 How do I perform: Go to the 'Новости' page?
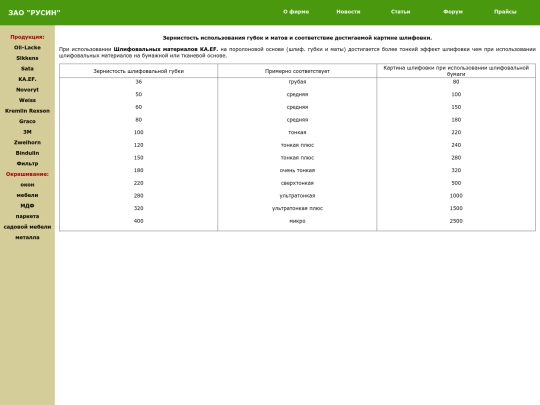[348, 12]
